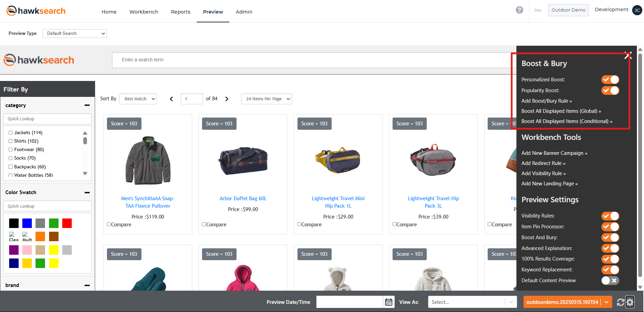Select the Preview tab
This screenshot has height=312, width=644.
pyautogui.click(x=213, y=12)
